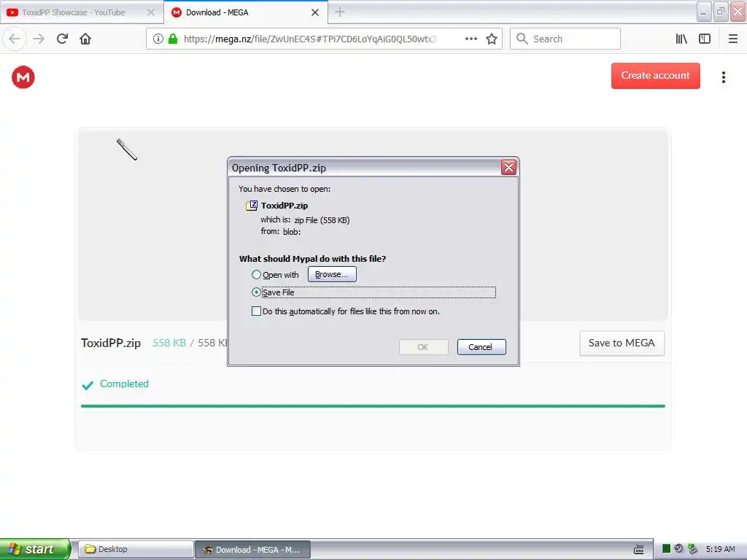The height and width of the screenshot is (560, 747).
Task: Click the taskbar clock showing 5:19 AM
Action: point(720,549)
